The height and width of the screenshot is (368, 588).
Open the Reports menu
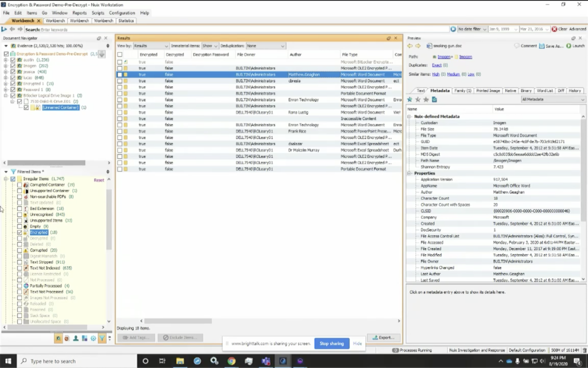79,13
